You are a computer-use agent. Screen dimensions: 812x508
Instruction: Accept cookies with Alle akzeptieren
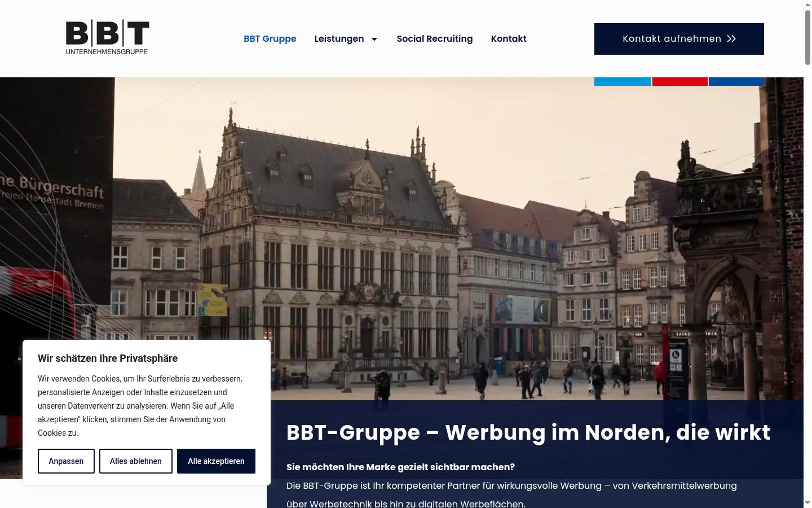[x=216, y=461]
